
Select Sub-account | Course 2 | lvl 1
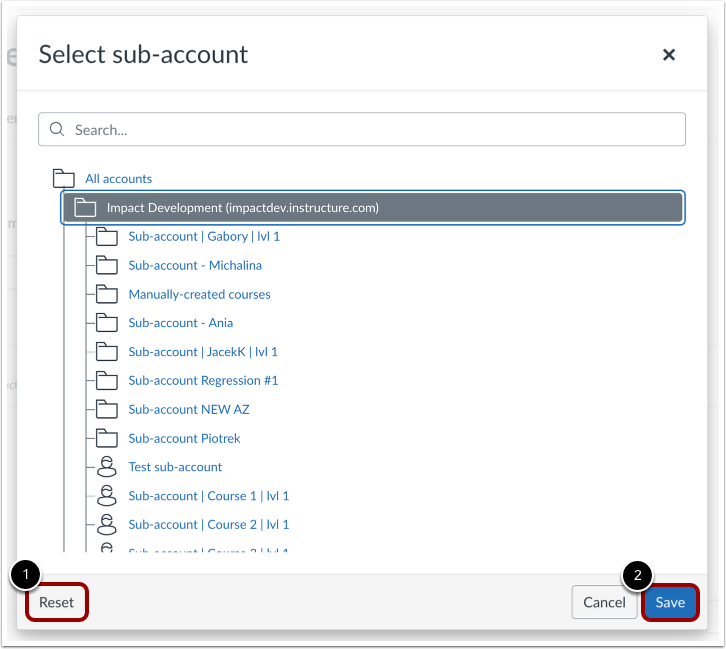coord(209,524)
